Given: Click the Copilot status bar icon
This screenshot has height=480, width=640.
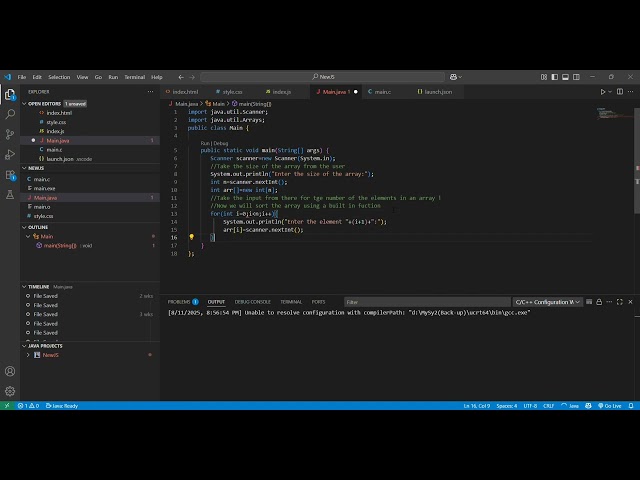Looking at the screenshot, I should [x=588, y=406].
